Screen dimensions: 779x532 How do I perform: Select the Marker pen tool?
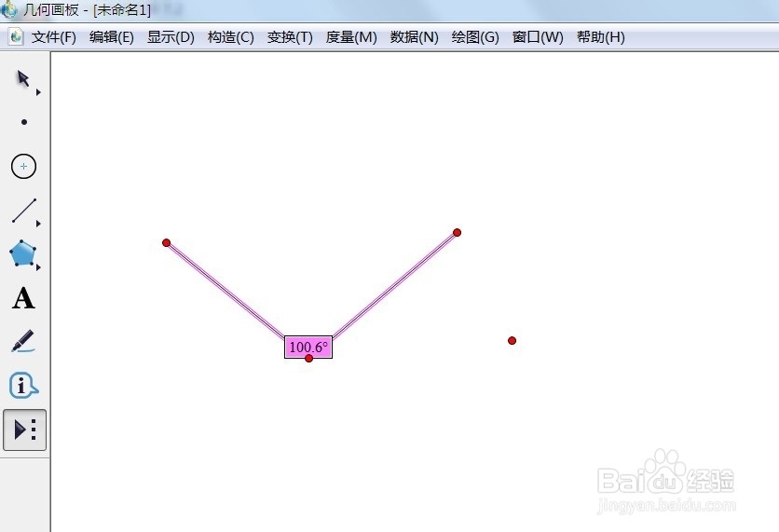click(23, 341)
